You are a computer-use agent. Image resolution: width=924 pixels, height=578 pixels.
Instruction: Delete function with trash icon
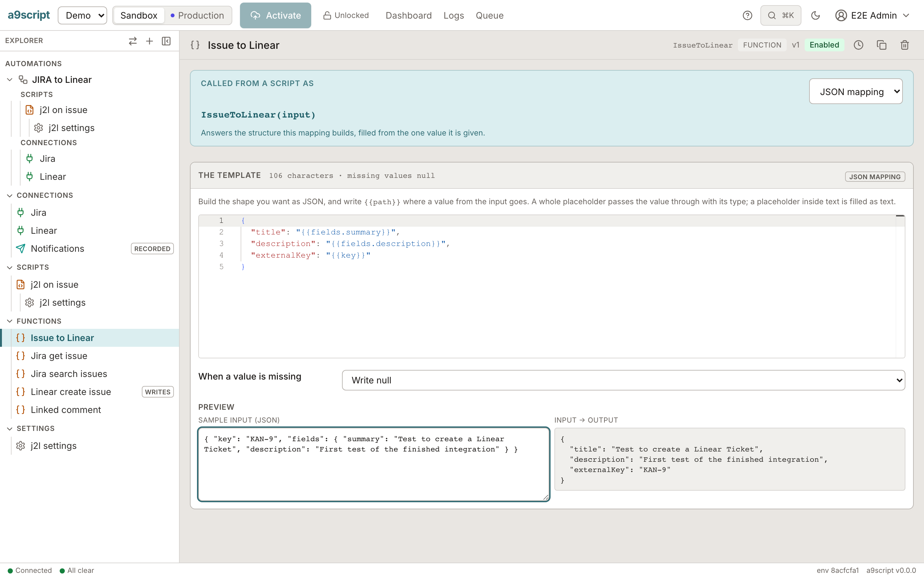pyautogui.click(x=904, y=45)
